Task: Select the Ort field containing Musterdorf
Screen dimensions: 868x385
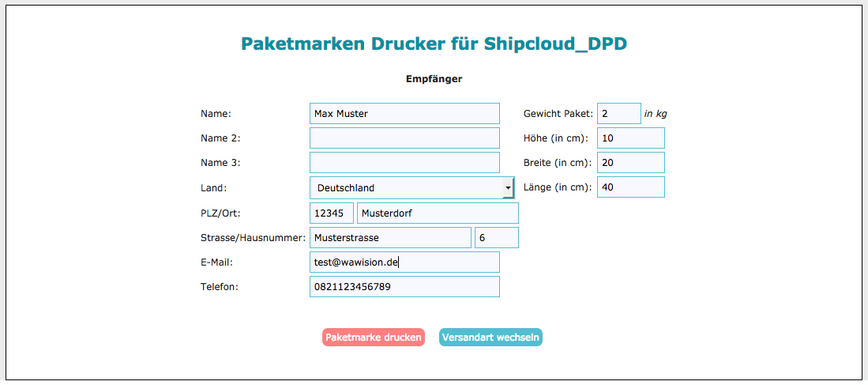Action: pyautogui.click(x=438, y=213)
